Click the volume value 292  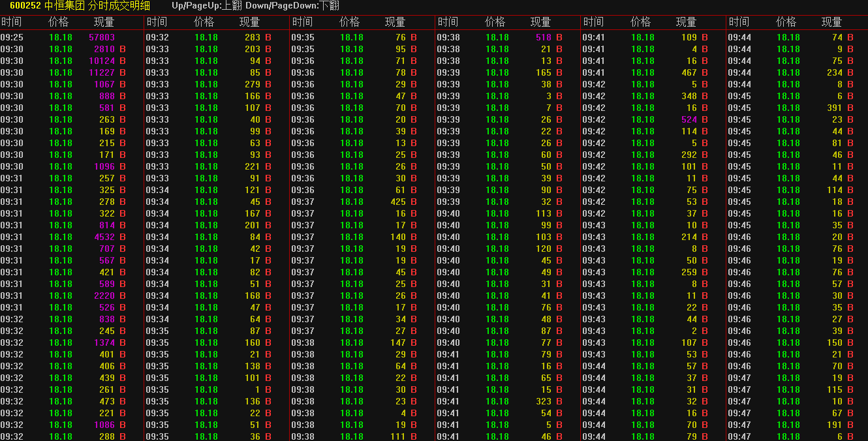[689, 155]
